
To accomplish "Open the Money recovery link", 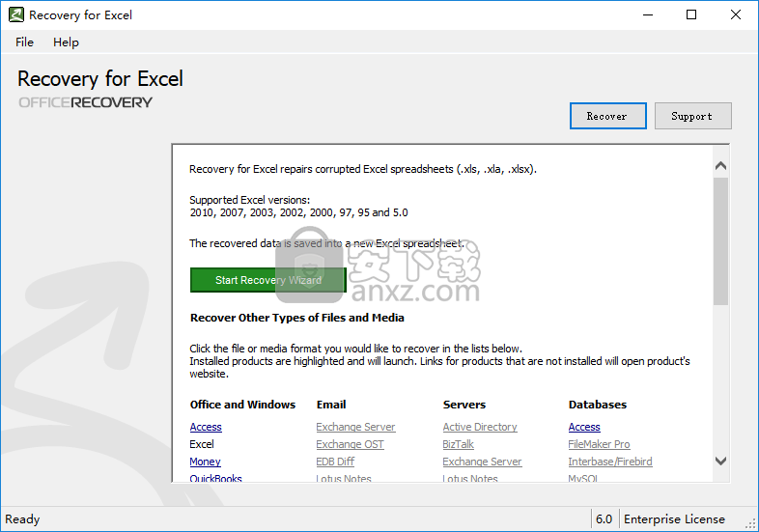I will point(206,462).
